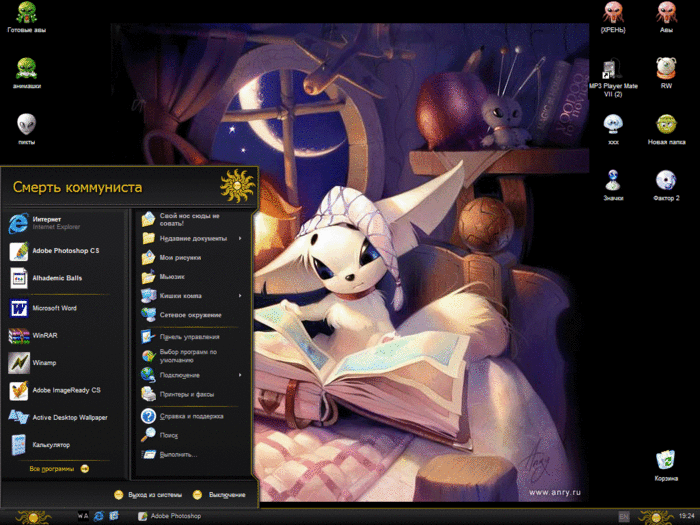700x525 pixels.
Task: Open the Авы desktop icon
Action: [666, 17]
